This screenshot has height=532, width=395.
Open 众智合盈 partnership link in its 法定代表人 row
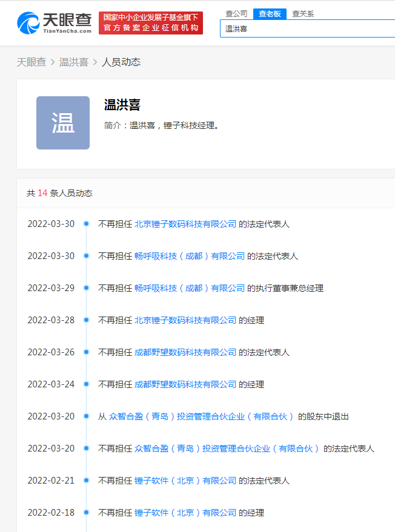[228, 448]
